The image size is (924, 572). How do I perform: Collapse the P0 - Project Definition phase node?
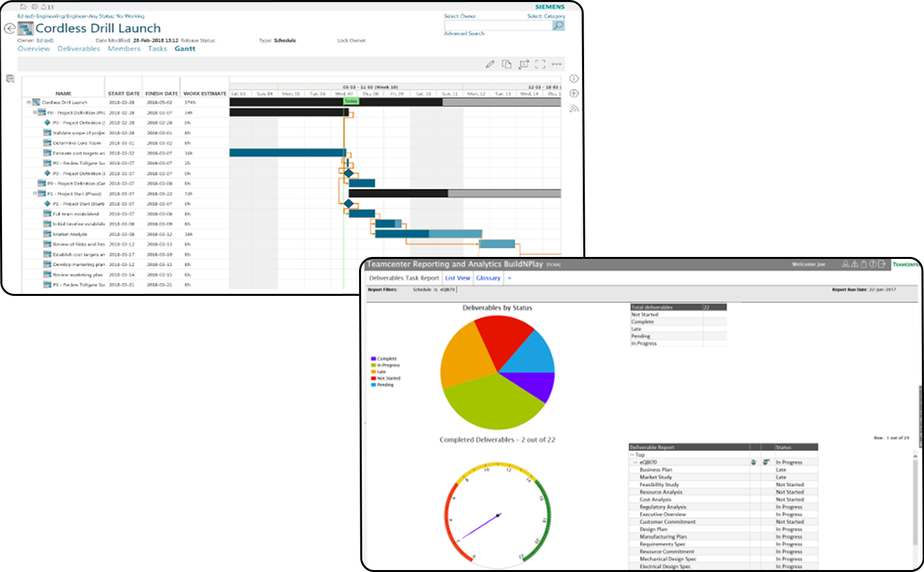point(34,112)
